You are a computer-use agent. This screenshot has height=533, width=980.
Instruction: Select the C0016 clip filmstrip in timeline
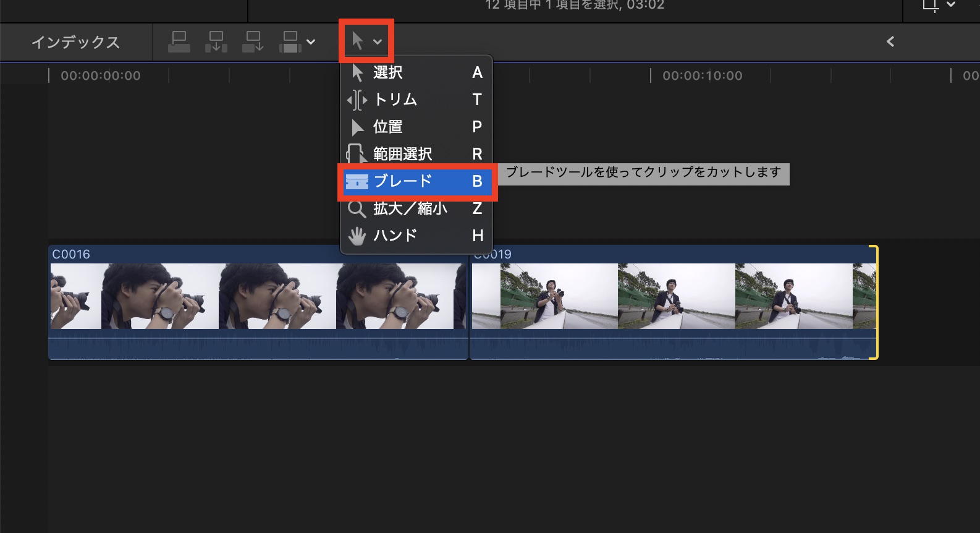(x=258, y=297)
